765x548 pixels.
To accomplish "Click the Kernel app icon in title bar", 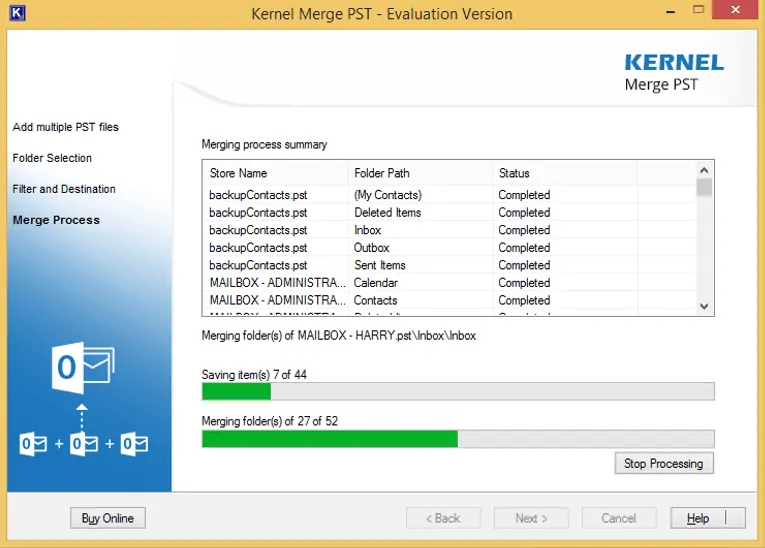I will [17, 13].
